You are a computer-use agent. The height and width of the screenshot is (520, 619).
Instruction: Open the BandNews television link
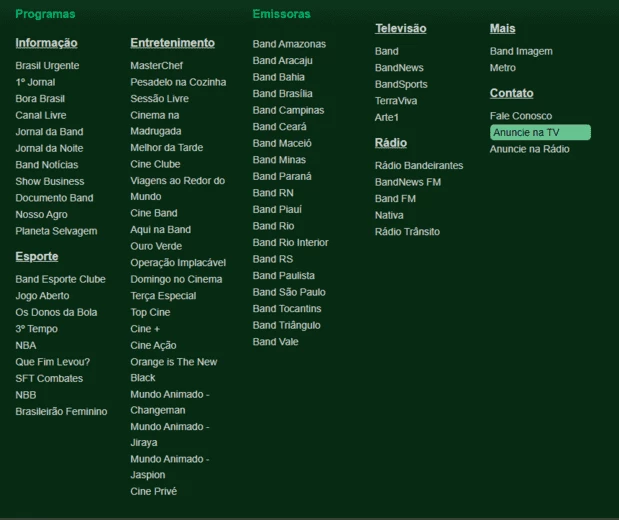[399, 68]
